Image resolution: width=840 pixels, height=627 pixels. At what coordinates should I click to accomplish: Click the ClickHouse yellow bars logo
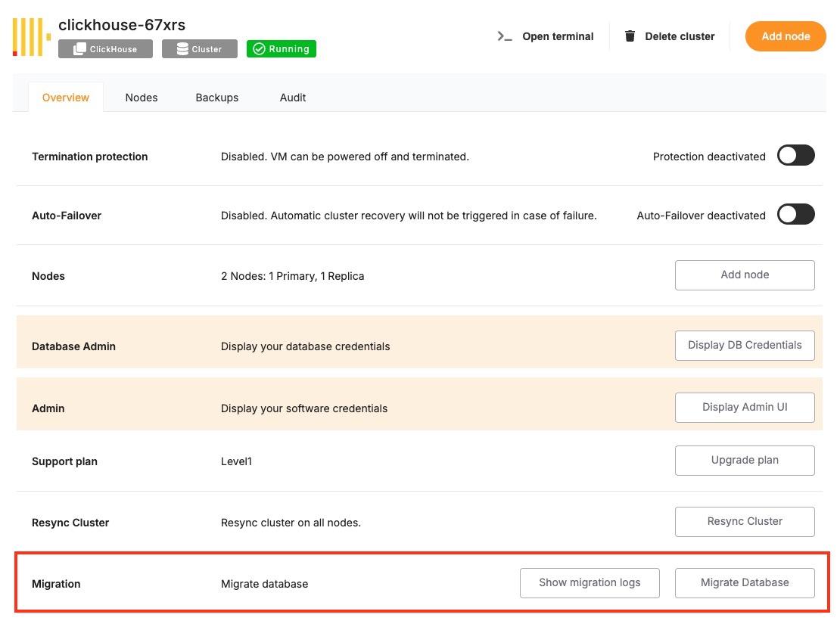pyautogui.click(x=32, y=37)
